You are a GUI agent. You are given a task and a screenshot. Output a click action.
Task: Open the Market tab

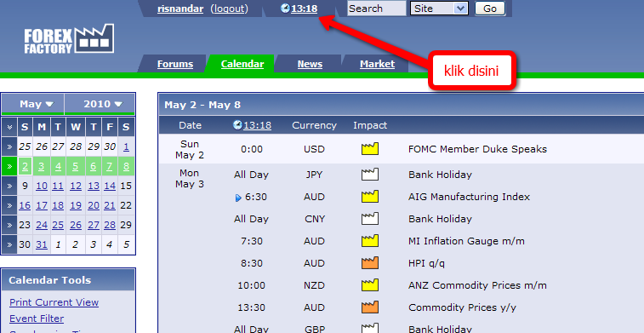[377, 64]
